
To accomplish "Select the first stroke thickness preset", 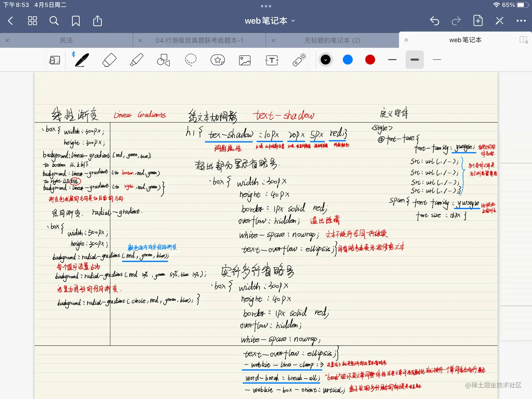I will pos(392,60).
